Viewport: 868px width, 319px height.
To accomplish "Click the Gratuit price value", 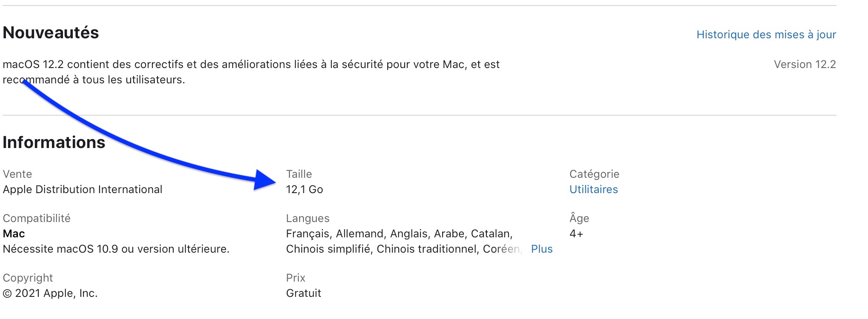I will click(x=303, y=293).
